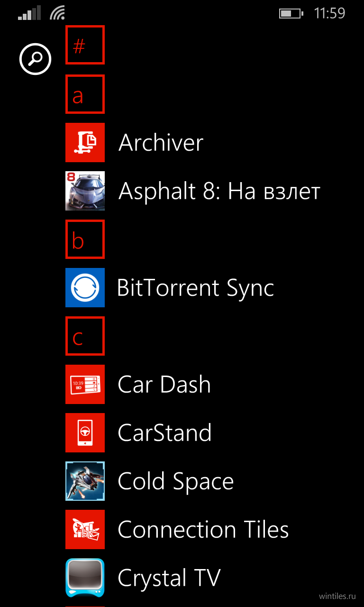Select the Asphalt 8: На взлет label

(219, 191)
